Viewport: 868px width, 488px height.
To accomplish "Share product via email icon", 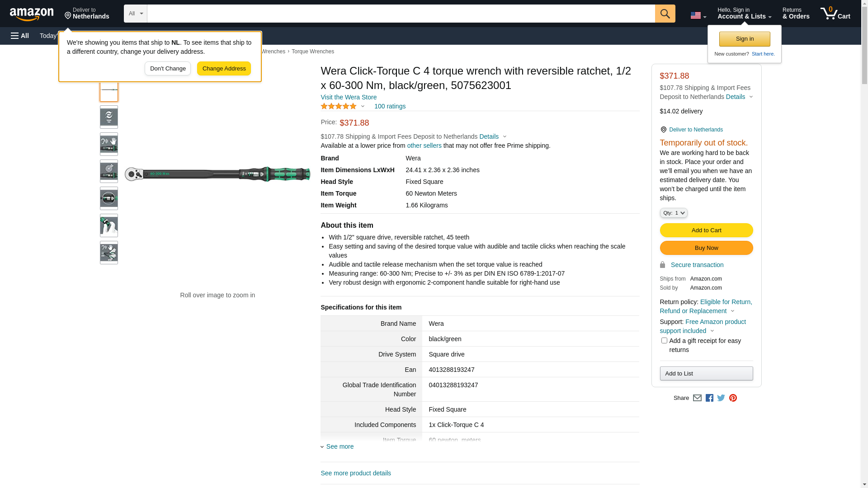I will tap(697, 398).
